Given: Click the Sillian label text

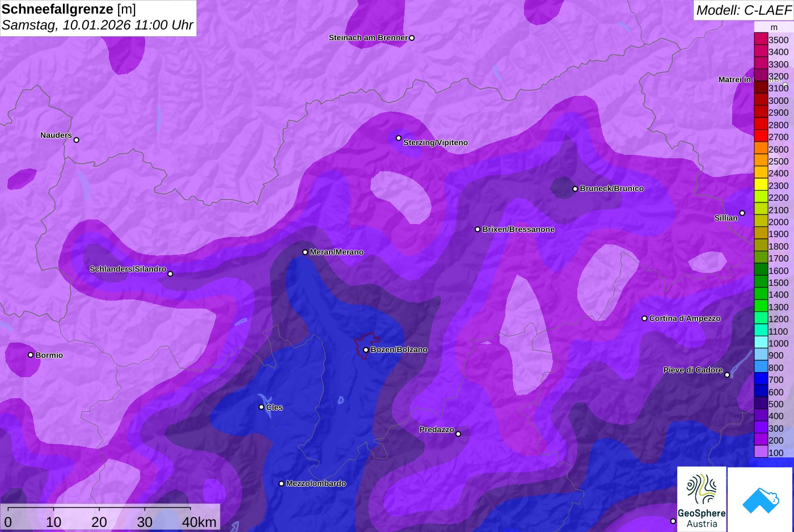Looking at the screenshot, I should 726,218.
